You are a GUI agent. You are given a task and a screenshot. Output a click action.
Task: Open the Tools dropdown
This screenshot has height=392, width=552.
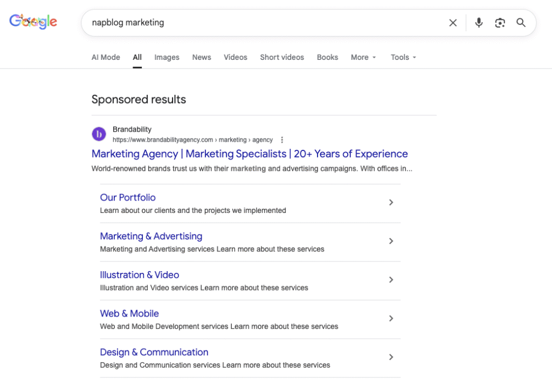(403, 57)
